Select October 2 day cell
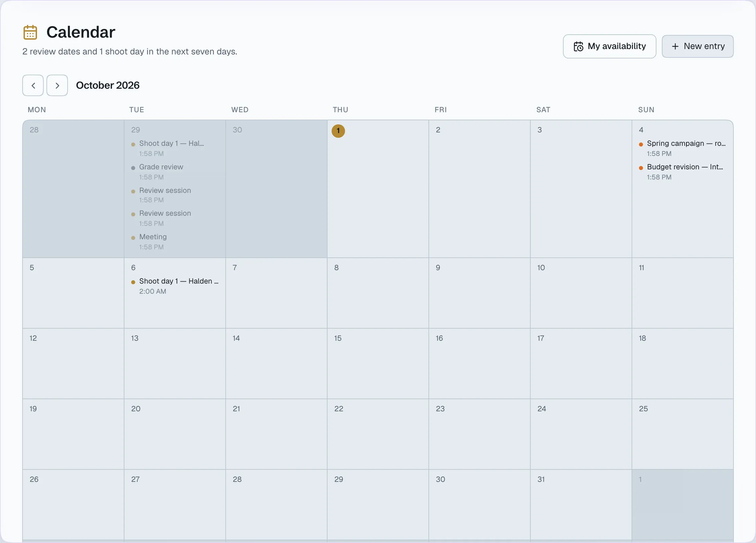756x543 pixels. click(x=480, y=189)
